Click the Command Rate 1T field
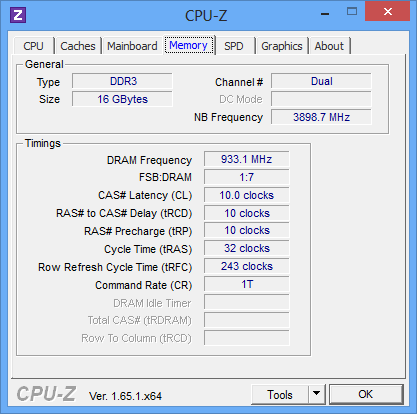 (247, 285)
